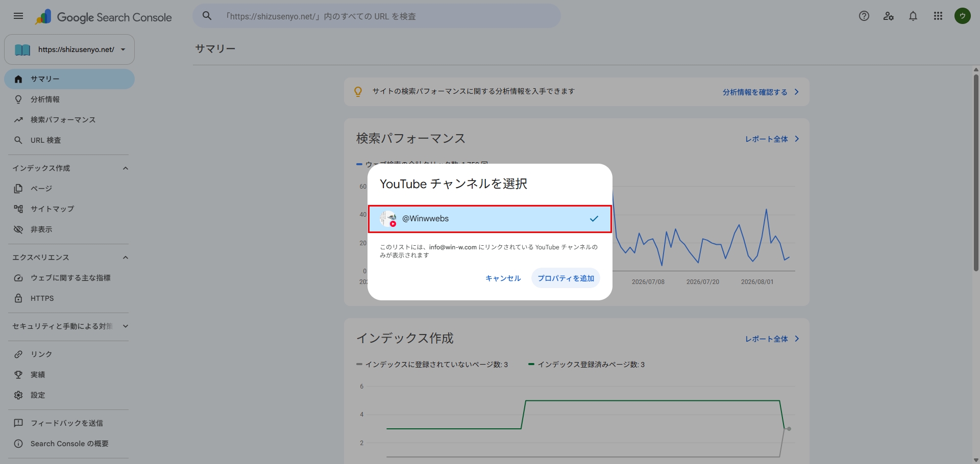Image resolution: width=980 pixels, height=464 pixels.
Task: Open レポート全体 for インデックス作成
Action: click(x=772, y=339)
